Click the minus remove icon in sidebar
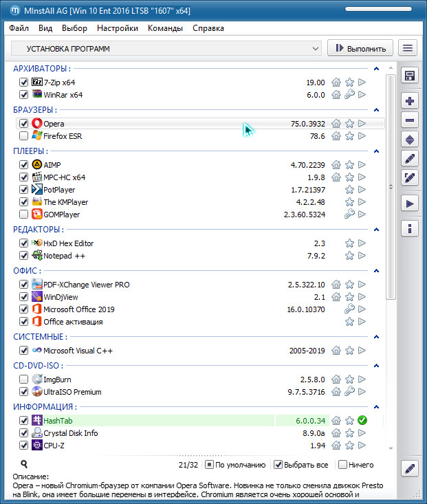 [x=410, y=120]
